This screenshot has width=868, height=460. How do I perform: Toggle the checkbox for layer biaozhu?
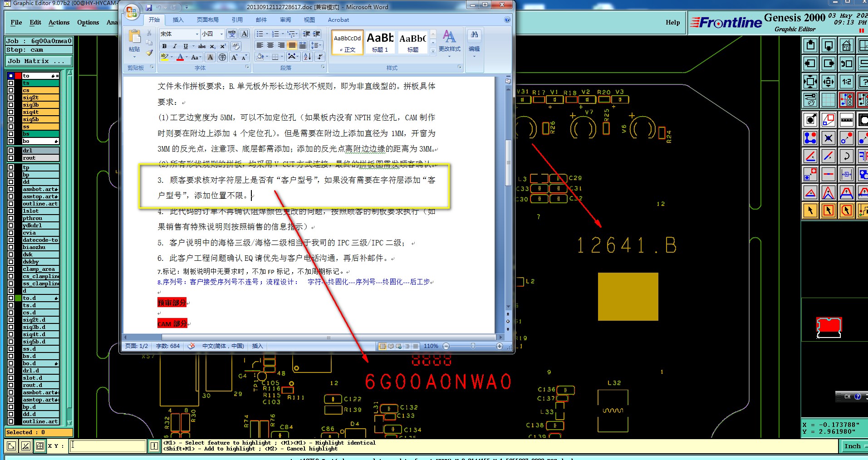click(x=11, y=247)
